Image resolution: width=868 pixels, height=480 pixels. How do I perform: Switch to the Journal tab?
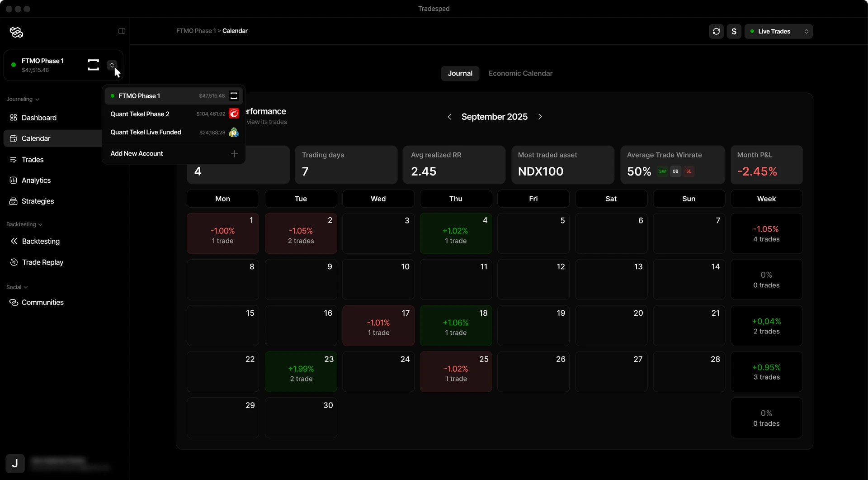coord(460,73)
